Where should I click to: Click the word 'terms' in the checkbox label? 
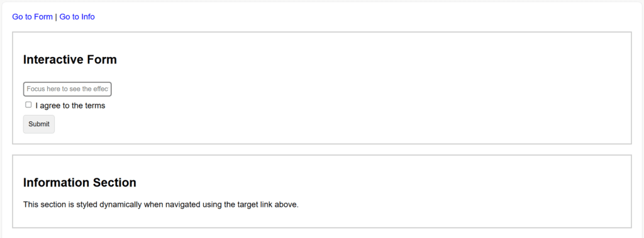[x=95, y=106]
